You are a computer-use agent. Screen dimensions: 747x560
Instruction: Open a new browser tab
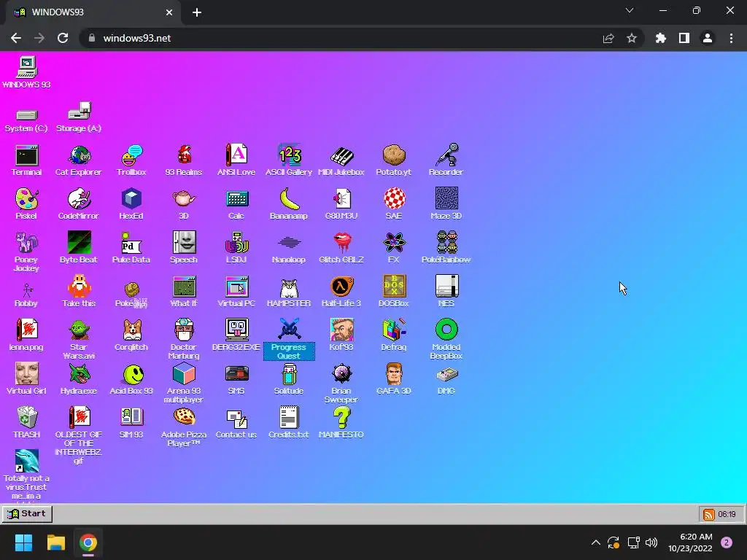pos(197,12)
